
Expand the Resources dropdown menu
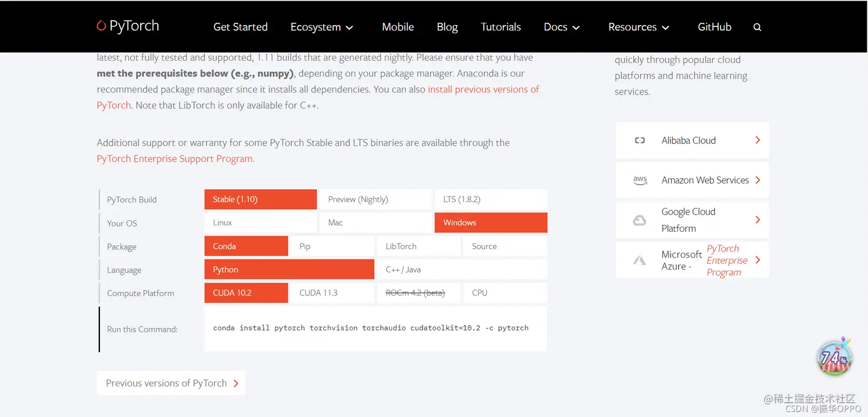click(639, 27)
